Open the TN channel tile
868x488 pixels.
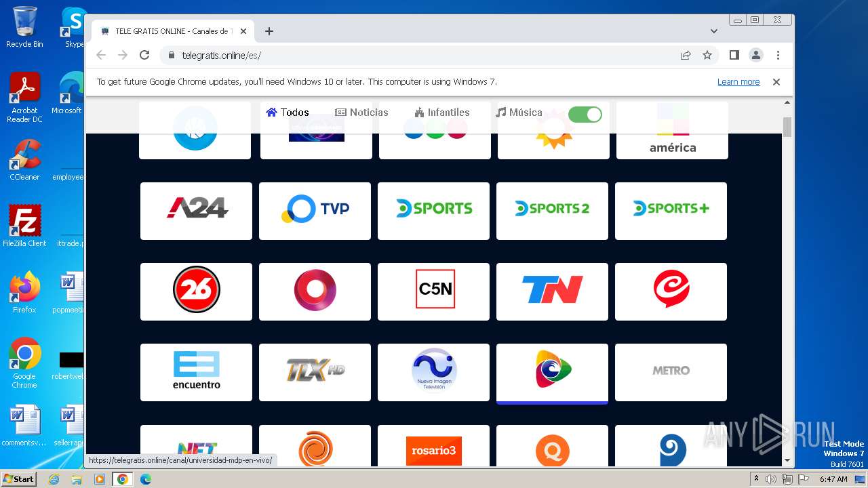point(552,291)
